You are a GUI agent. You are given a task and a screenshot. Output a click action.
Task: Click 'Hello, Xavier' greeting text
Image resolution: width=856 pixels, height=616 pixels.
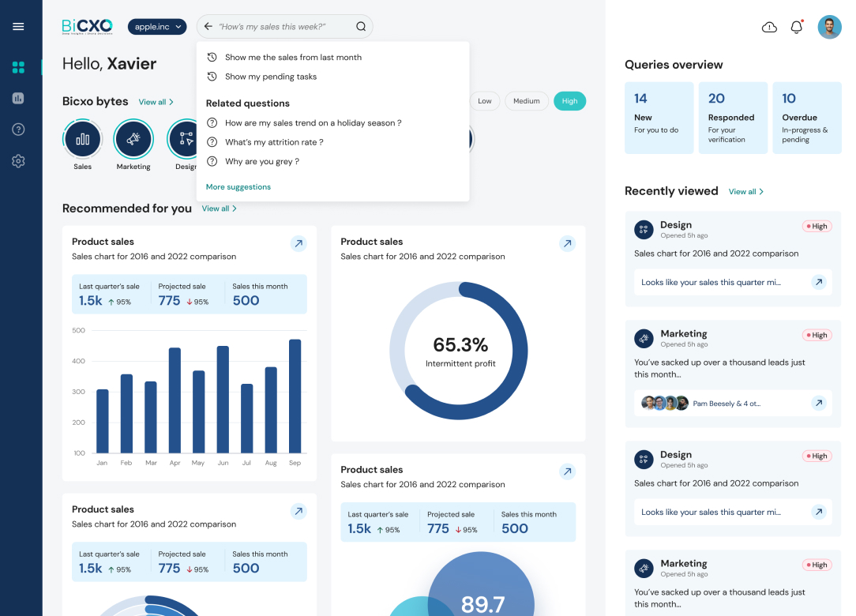pos(109,64)
